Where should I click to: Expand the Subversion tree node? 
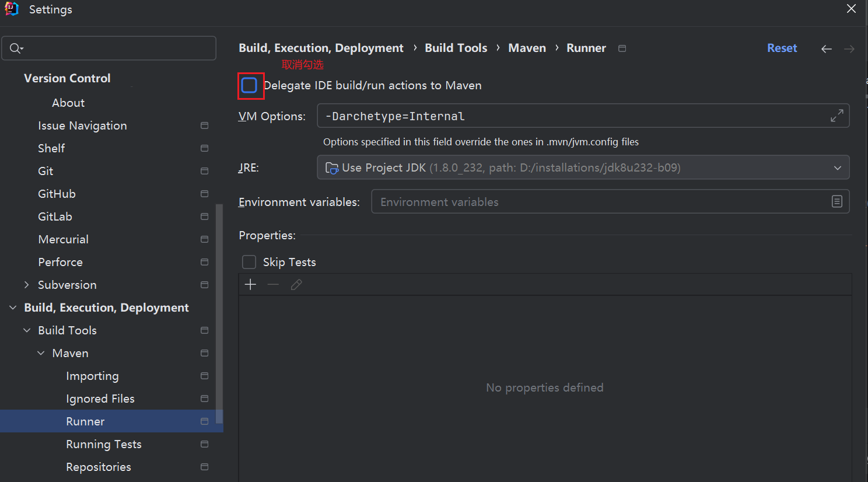click(x=27, y=285)
